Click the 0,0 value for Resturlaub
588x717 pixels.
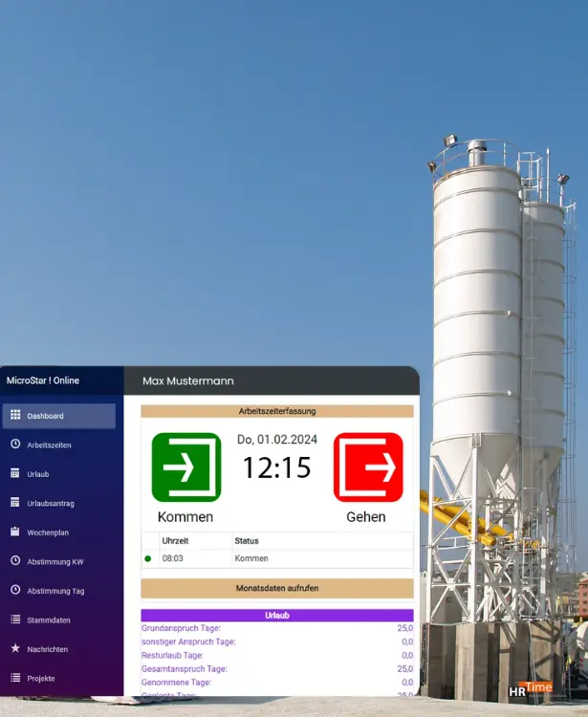[x=407, y=655]
